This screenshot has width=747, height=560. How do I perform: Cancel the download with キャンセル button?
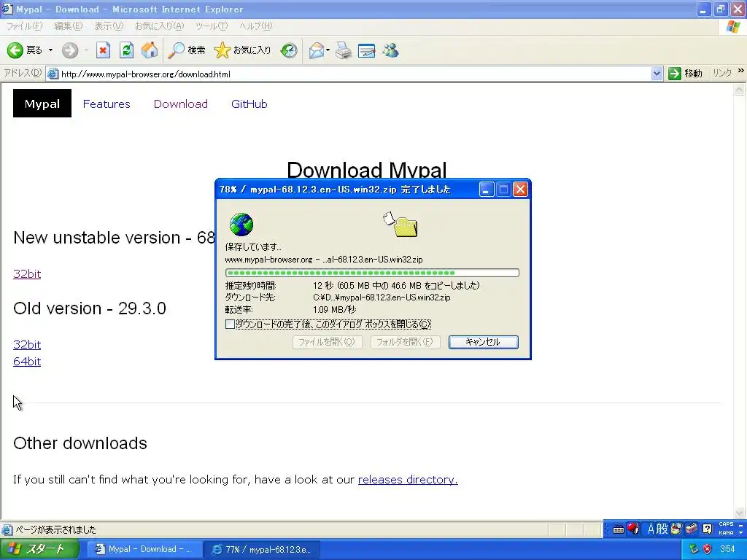point(484,342)
